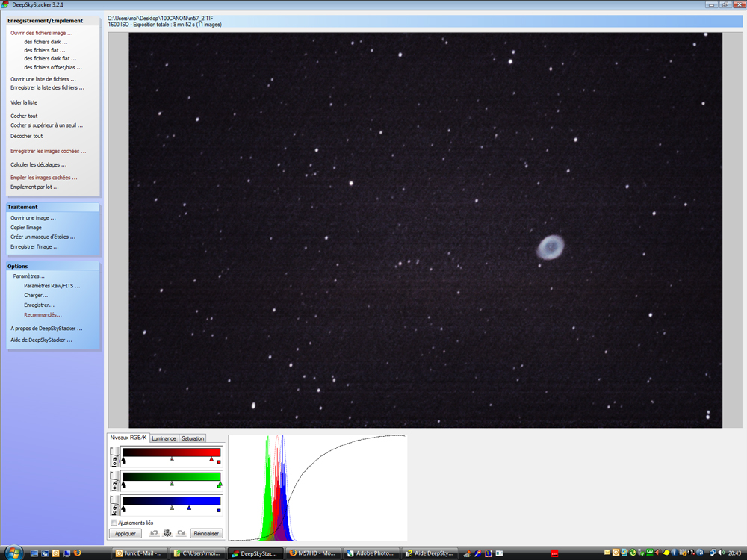Click Ouvrir une liste de fichiers
747x560 pixels.
(43, 79)
